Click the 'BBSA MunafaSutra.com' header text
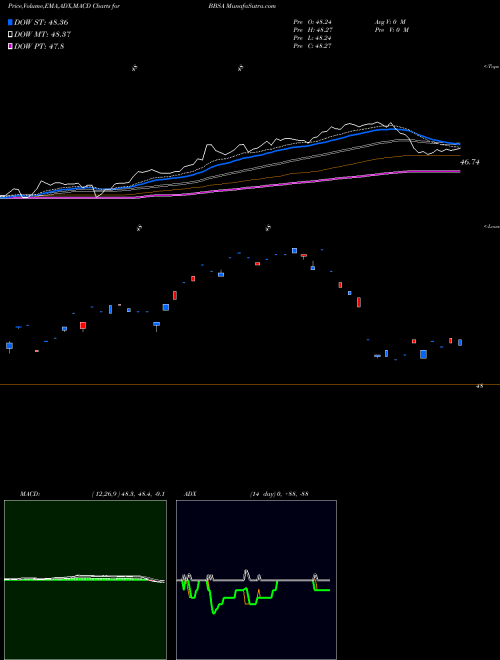 coord(242,6)
